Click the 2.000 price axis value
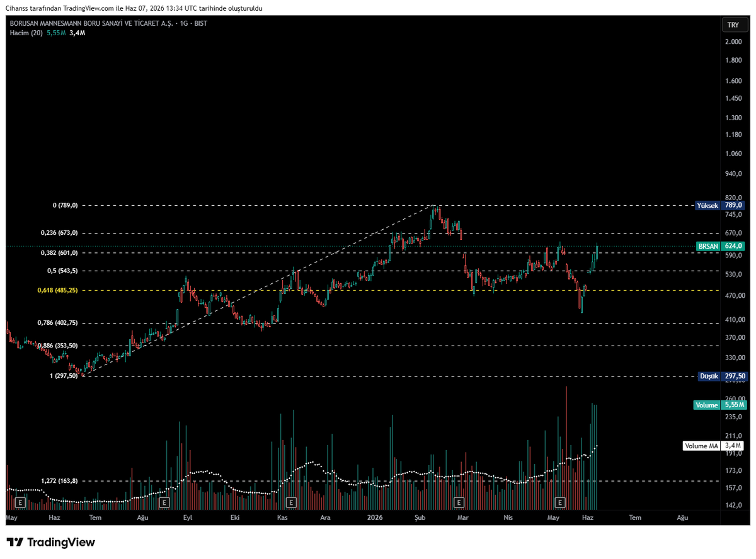 point(733,42)
